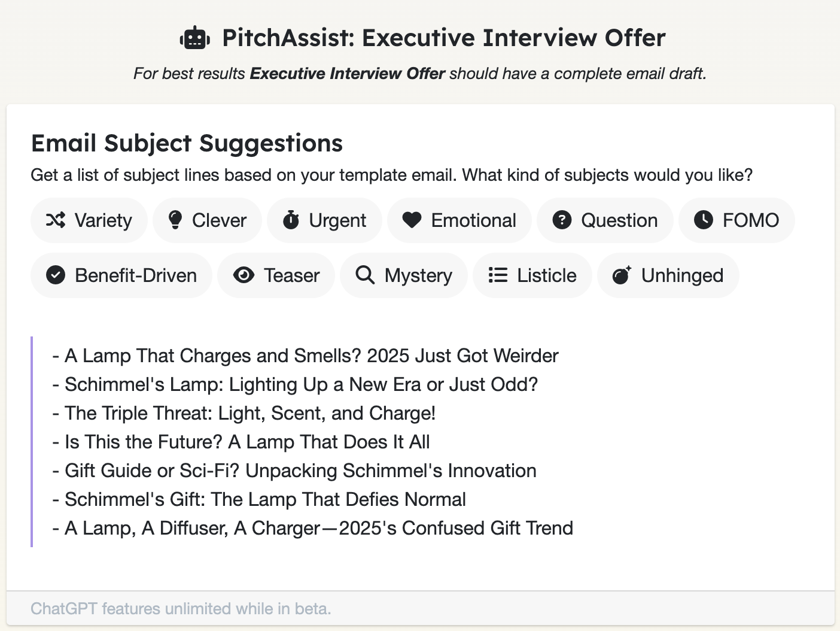Click the checkmark icon on Benefit-Driven
The image size is (840, 631).
click(x=56, y=275)
